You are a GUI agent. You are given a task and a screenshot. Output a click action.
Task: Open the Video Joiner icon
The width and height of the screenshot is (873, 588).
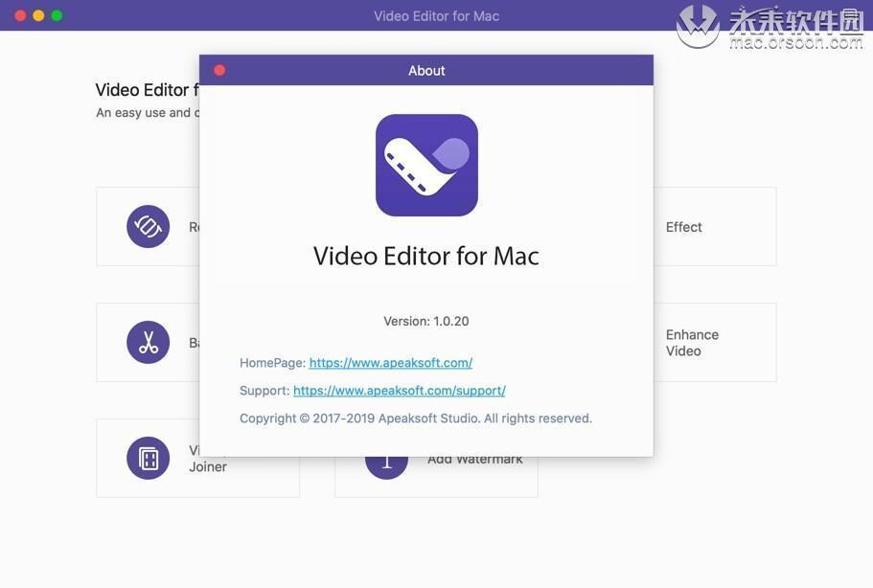coord(149,458)
